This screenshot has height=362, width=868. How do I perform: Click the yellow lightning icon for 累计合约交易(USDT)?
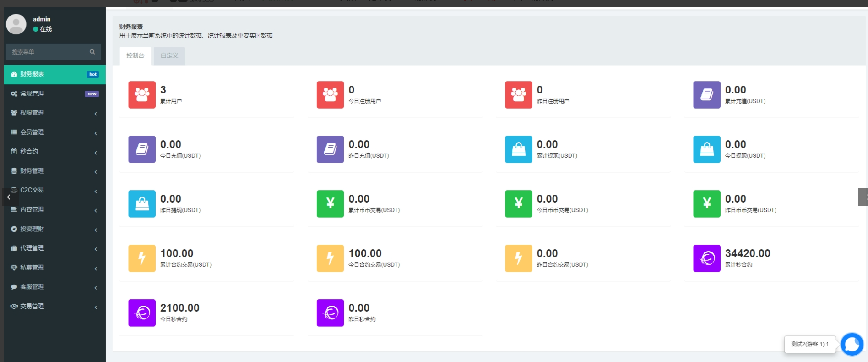(142, 258)
